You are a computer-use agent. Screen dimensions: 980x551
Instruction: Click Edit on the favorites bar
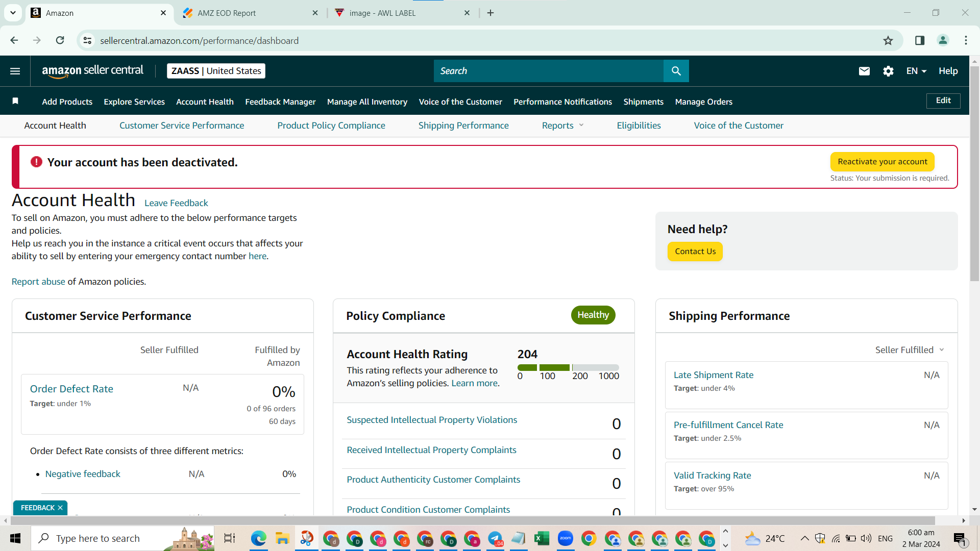point(943,101)
